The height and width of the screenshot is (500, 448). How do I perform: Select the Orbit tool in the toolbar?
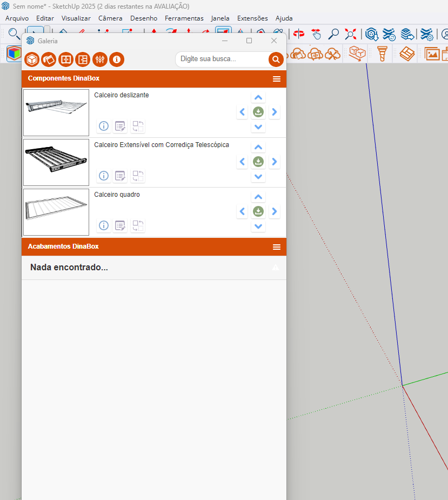(299, 34)
